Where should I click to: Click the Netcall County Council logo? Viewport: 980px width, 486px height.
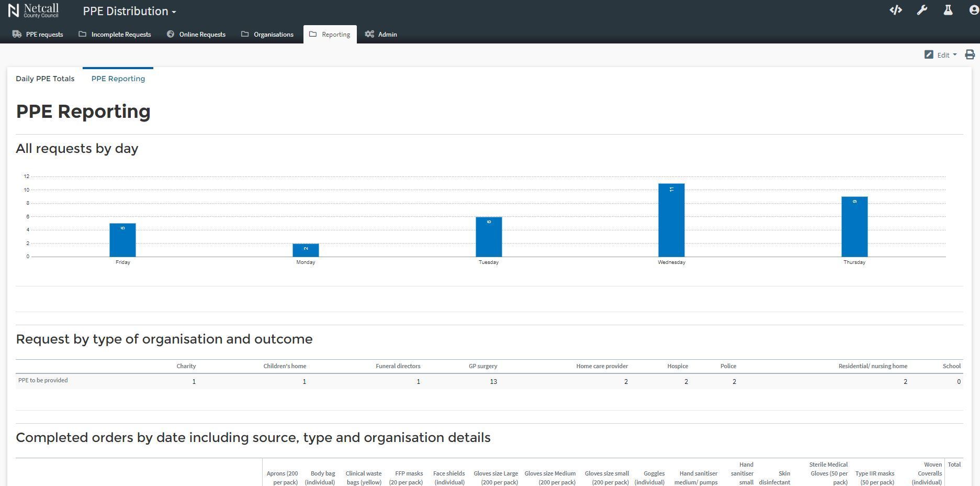[33, 10]
